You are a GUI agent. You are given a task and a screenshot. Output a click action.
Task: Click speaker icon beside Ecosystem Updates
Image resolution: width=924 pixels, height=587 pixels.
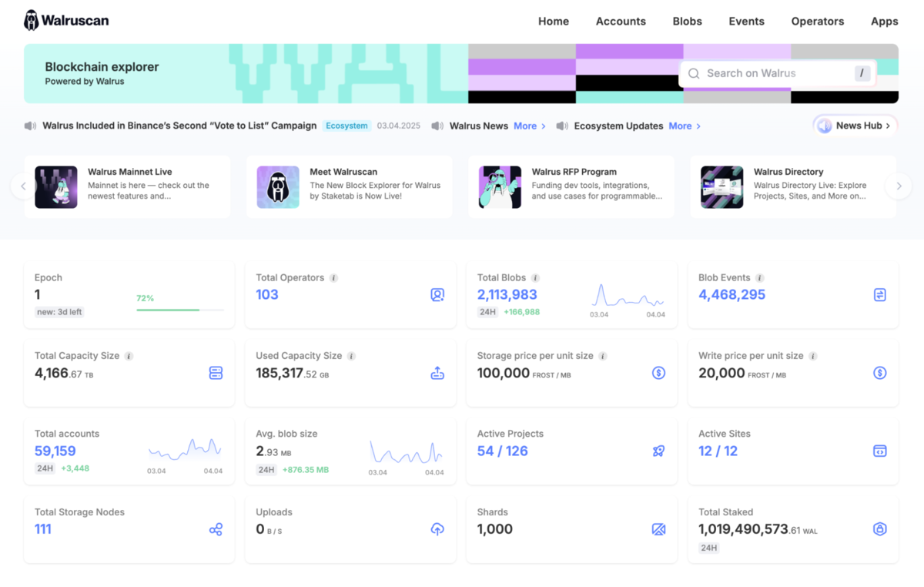562,126
